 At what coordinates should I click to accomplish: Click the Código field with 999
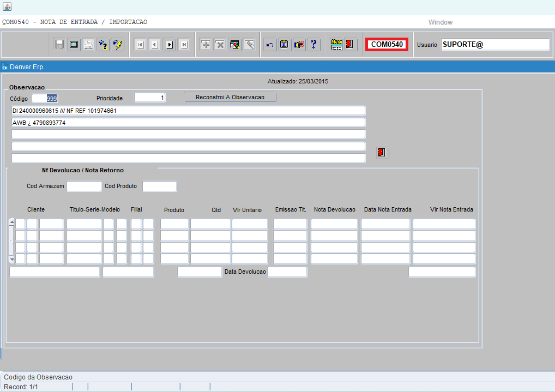(x=45, y=99)
